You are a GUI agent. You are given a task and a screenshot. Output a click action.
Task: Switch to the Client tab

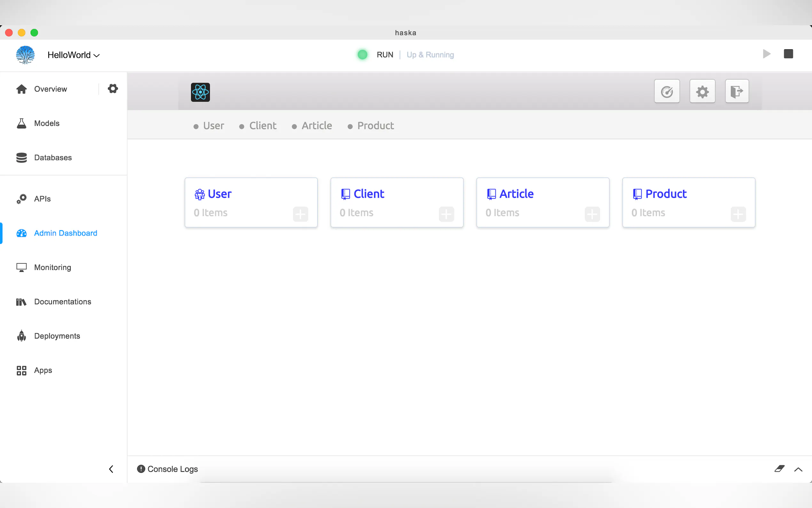(262, 126)
